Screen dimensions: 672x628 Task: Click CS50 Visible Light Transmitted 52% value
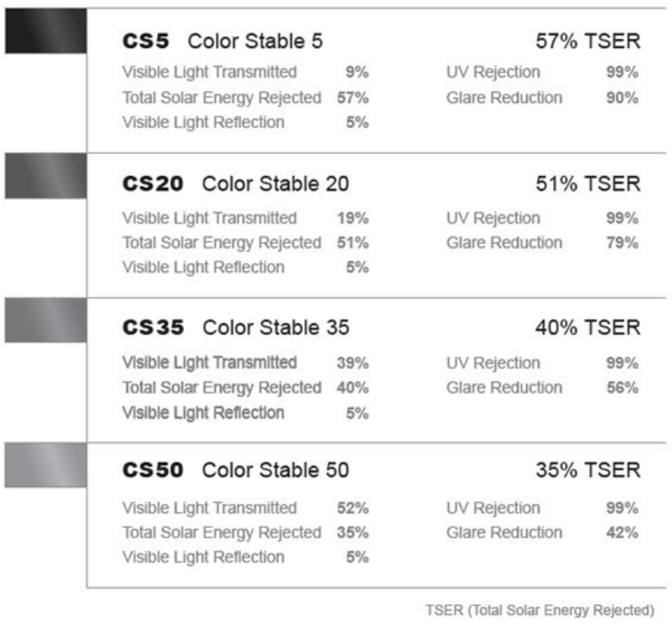(x=353, y=508)
